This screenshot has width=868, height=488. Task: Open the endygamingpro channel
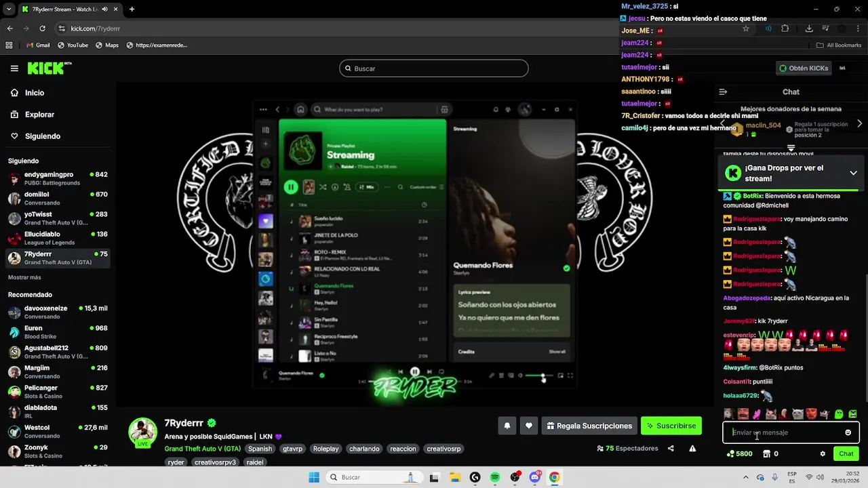[x=58, y=178]
